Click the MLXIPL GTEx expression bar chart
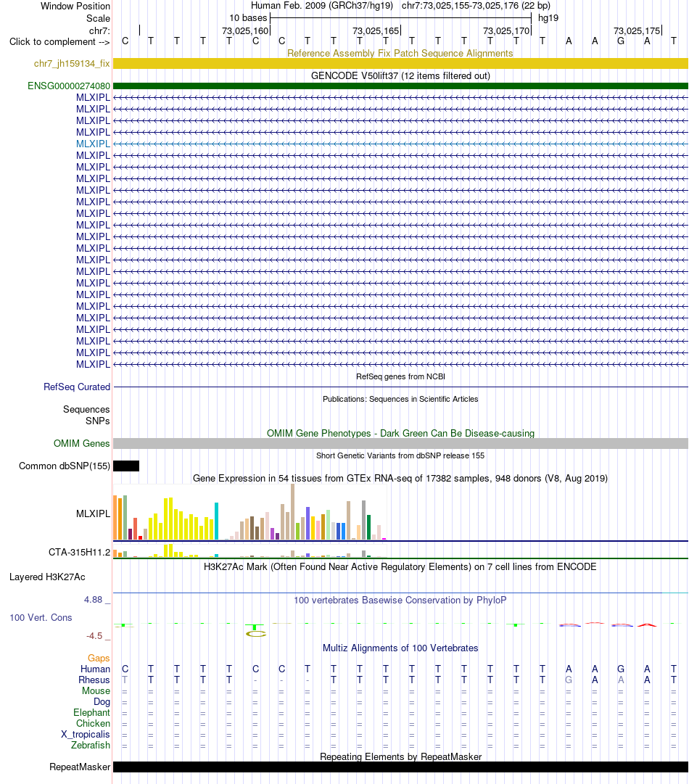This screenshot has height=784, width=689. (250, 512)
